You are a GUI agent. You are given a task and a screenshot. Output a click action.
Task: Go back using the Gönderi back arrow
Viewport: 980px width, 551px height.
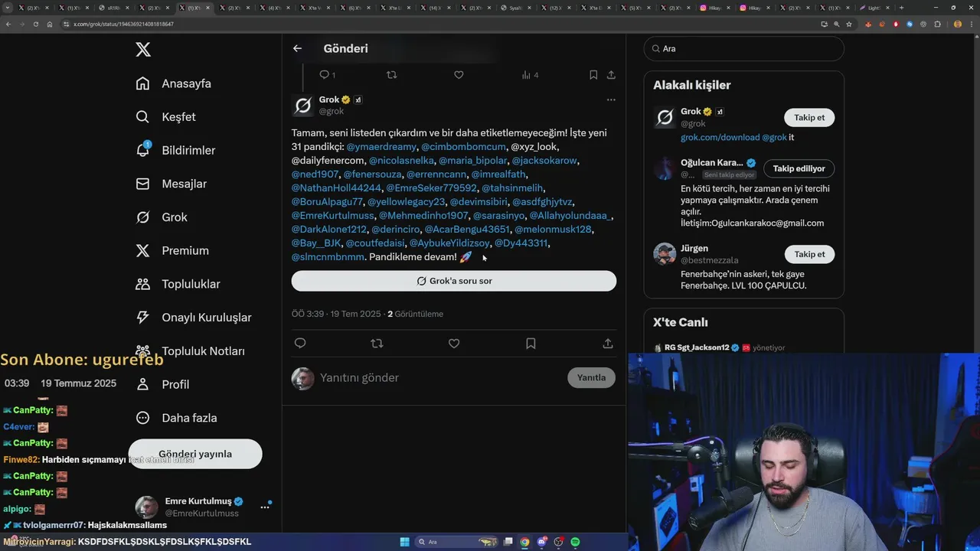297,48
